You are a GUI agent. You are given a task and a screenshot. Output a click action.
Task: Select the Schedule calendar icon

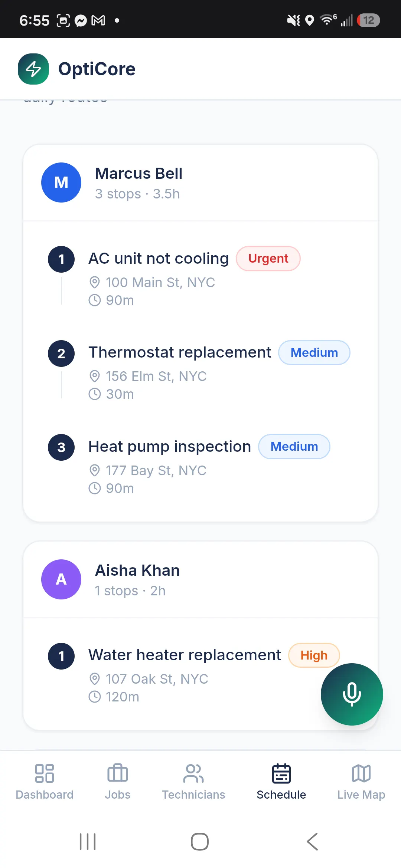(x=281, y=773)
